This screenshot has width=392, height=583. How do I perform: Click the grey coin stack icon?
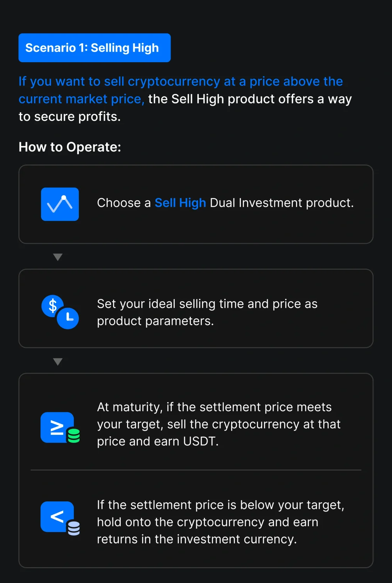73,528
